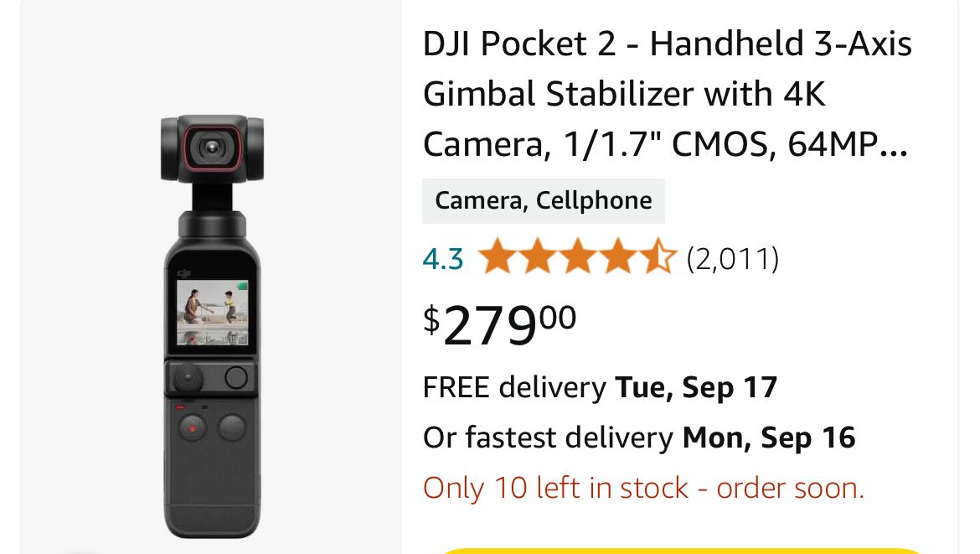Click the yellow button at the bottom edge
Screen dimensions: 980x554
pyautogui.click(x=681, y=551)
